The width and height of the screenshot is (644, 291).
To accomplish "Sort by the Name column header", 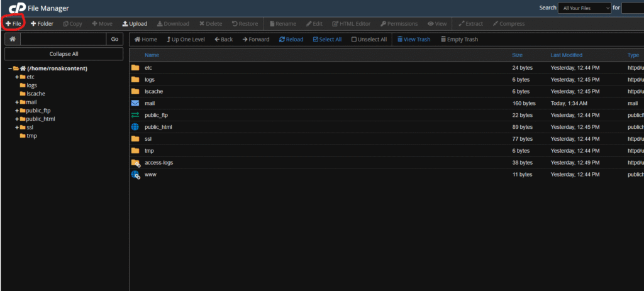I will 152,55.
